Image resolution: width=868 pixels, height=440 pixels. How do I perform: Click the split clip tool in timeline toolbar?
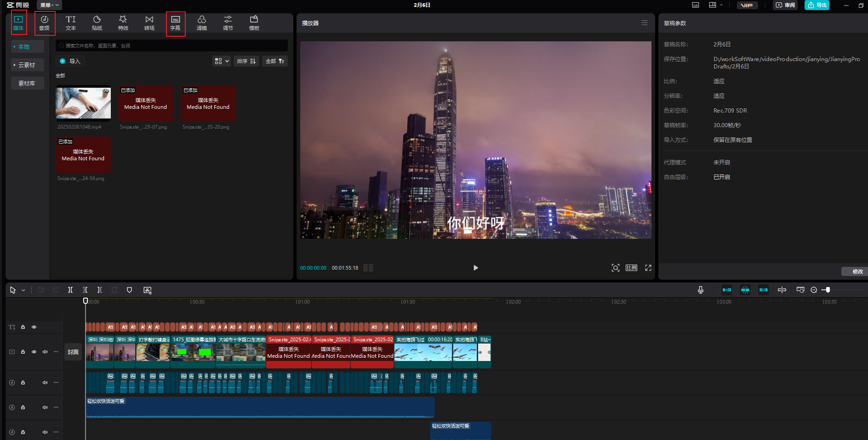70,290
